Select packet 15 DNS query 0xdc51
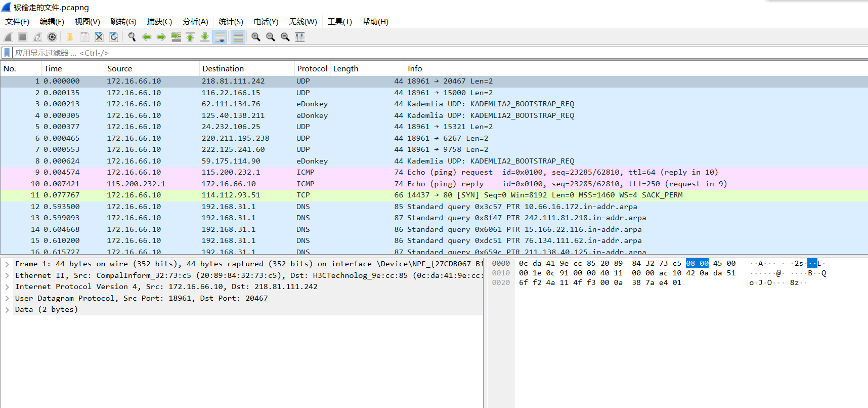Image resolution: width=868 pixels, height=408 pixels. [x=434, y=241]
